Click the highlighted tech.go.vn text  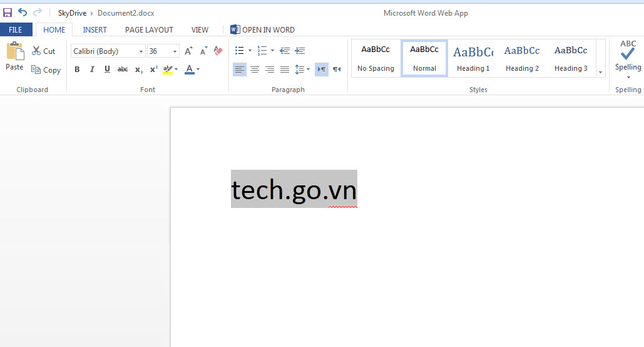click(294, 189)
